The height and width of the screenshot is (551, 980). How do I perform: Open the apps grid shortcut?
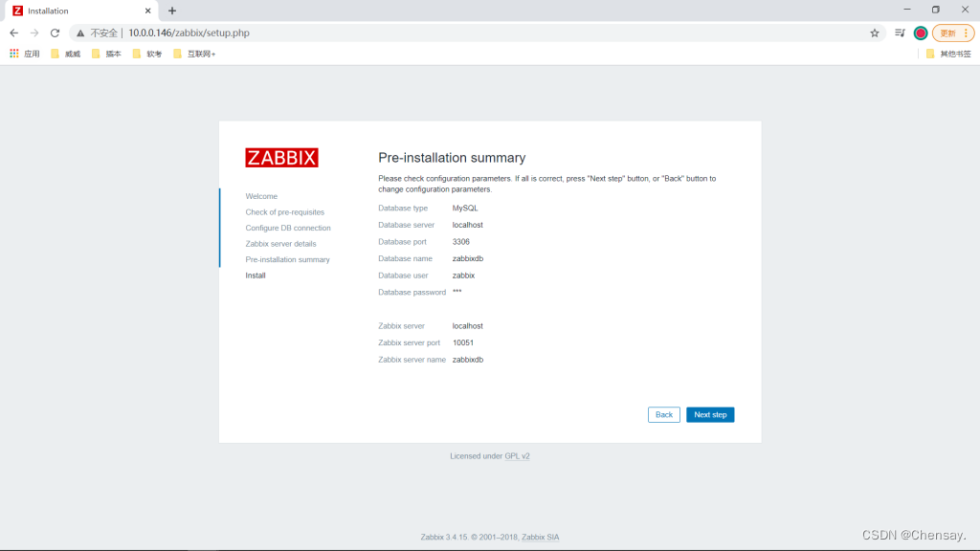[24, 54]
